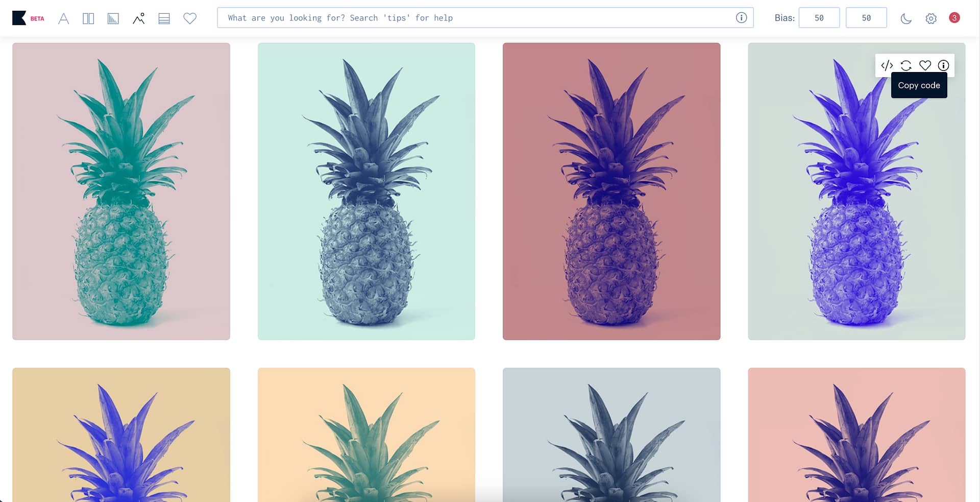Toggle dark mode moon icon
980x502 pixels.
pyautogui.click(x=906, y=18)
